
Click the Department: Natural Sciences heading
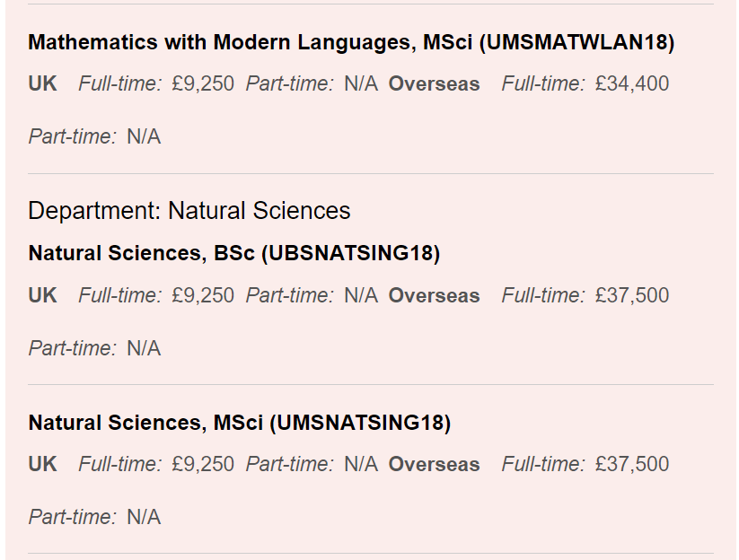(x=189, y=211)
